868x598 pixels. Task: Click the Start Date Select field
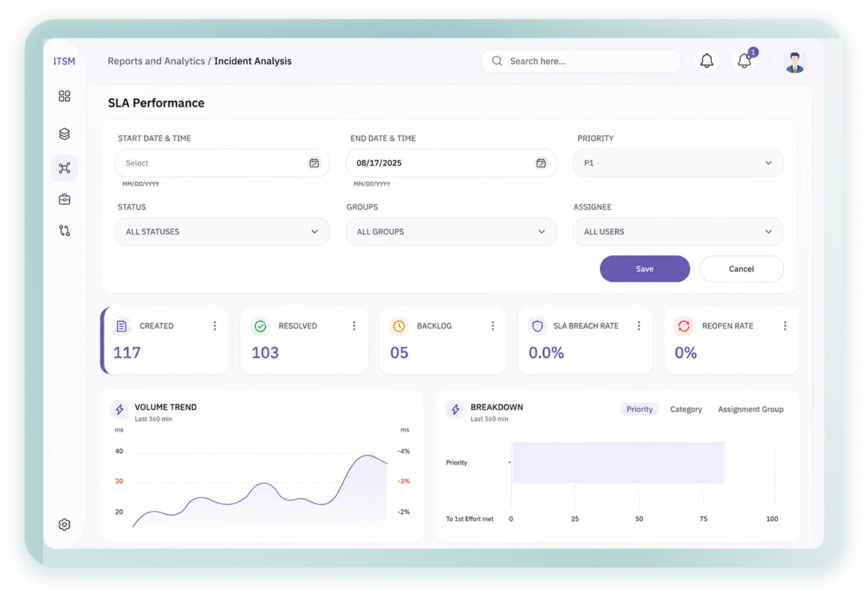(x=222, y=163)
